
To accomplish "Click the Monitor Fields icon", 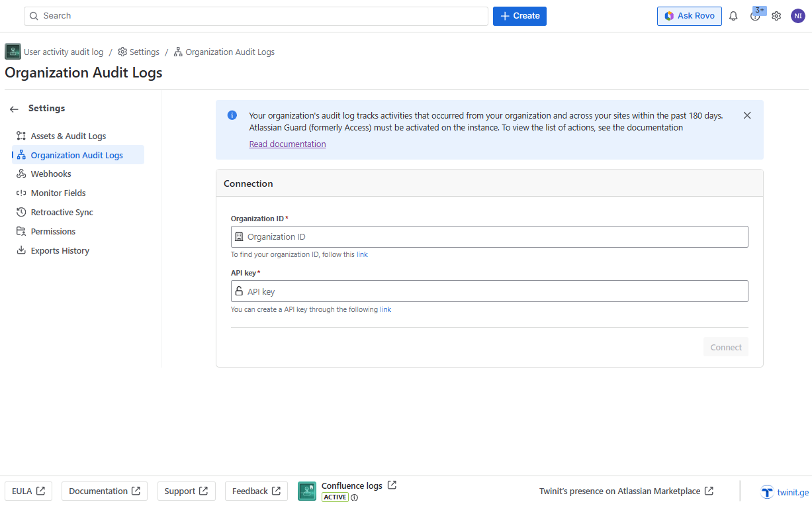I will tap(21, 193).
